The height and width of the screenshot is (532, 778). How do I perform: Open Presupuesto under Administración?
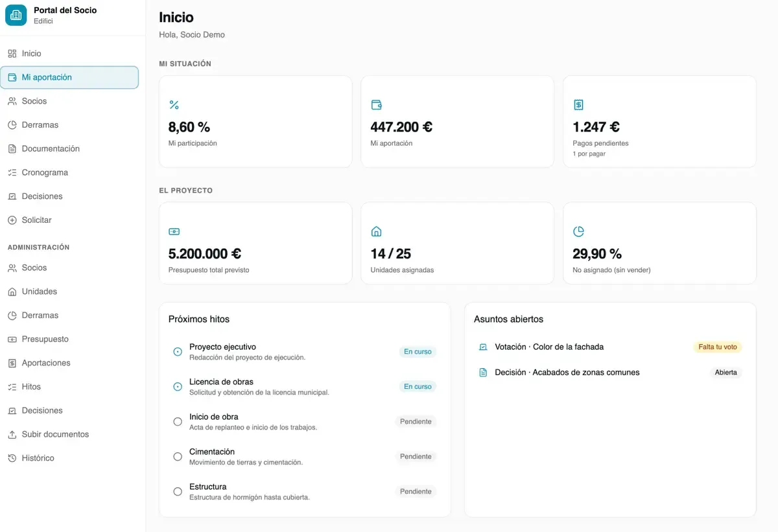(69, 340)
